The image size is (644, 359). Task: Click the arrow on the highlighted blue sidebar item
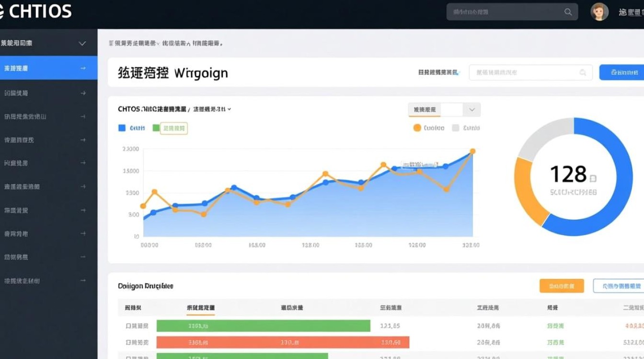coord(83,68)
